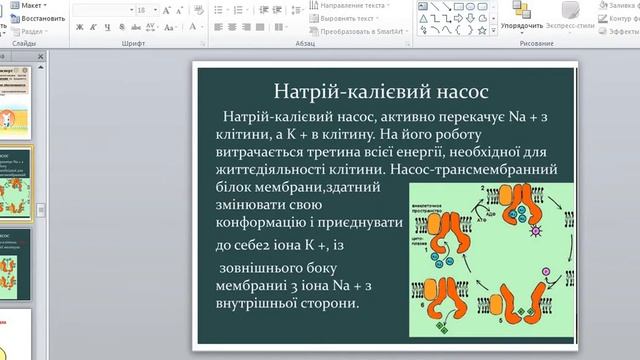Open Заливка shape fill option
Viewport: 640px width, 360px height.
click(618, 5)
